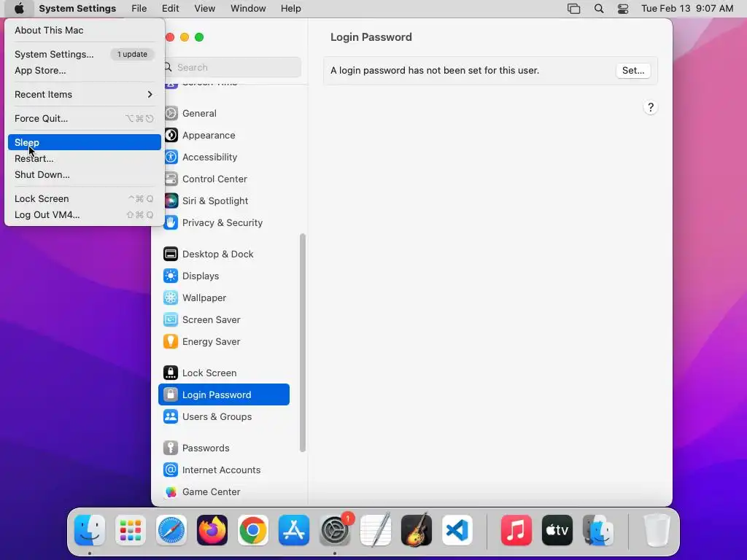Screen dimensions: 747x560
Task: Click the General settings icon
Action: coord(171,113)
